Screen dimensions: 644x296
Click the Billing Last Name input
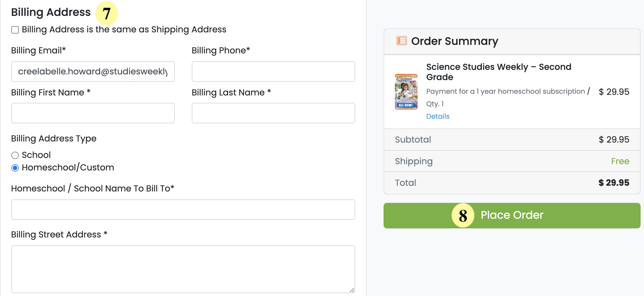pos(273,113)
